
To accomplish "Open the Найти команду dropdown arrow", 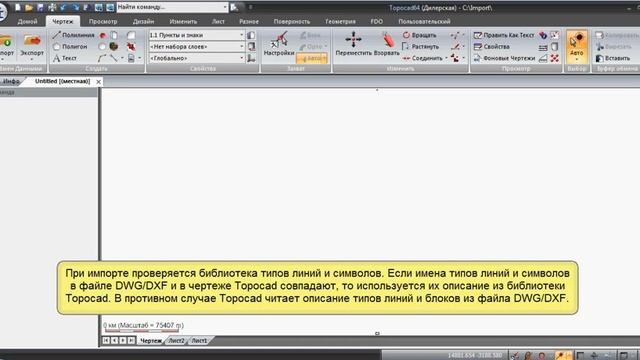I will click(x=225, y=7).
